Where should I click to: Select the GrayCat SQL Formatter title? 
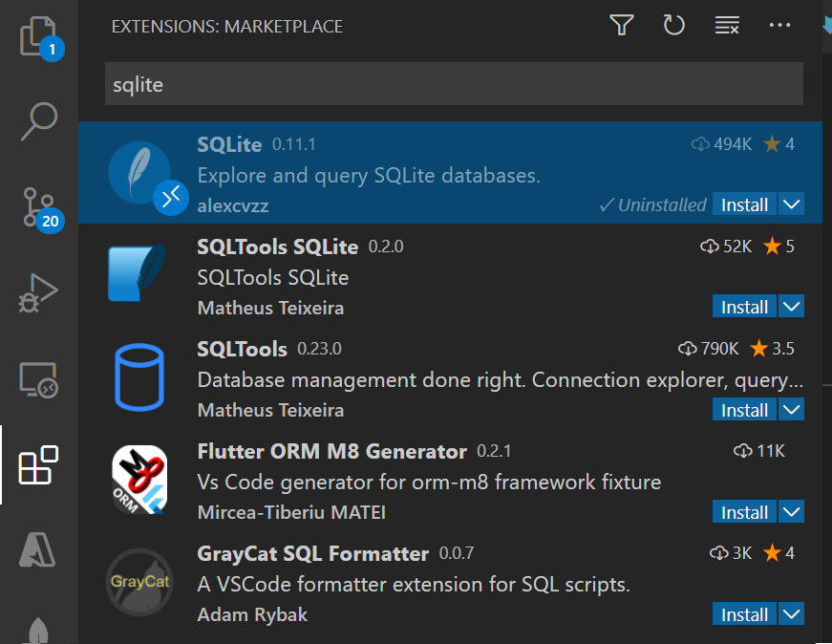tap(312, 554)
